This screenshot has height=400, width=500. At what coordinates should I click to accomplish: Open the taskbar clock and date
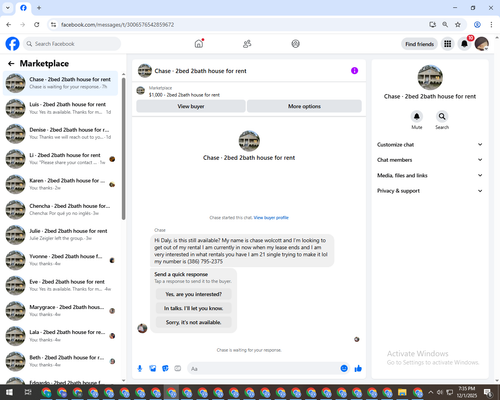click(467, 392)
